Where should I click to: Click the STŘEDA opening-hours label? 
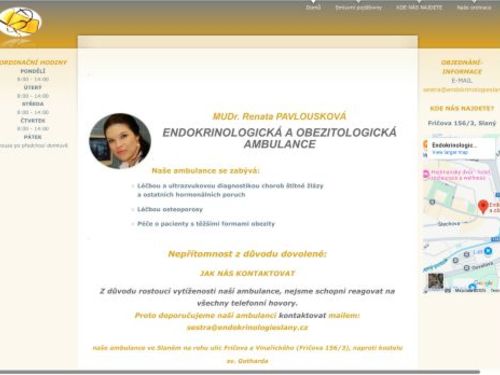(33, 104)
